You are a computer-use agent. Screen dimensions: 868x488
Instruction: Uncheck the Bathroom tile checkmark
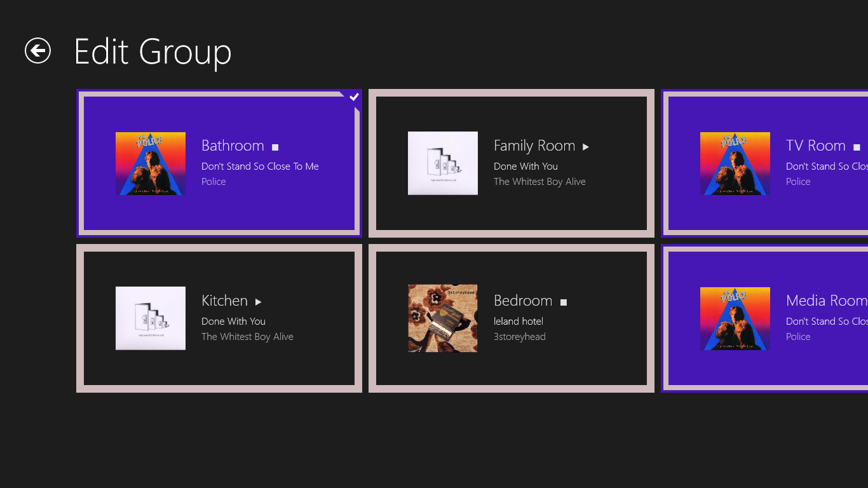coord(354,97)
